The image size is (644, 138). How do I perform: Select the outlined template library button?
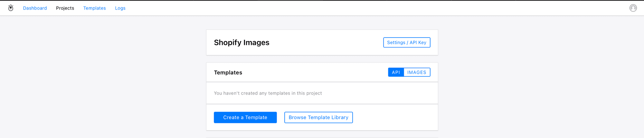318,117
